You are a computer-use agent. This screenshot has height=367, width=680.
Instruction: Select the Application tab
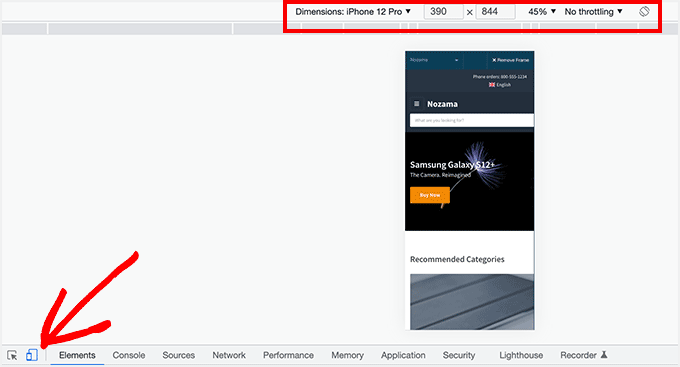(x=403, y=355)
